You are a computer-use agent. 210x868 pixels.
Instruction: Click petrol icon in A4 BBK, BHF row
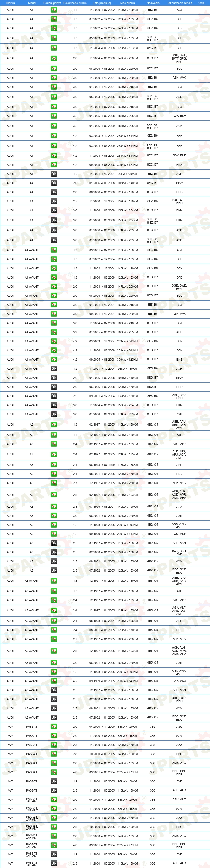pyautogui.click(x=54, y=156)
